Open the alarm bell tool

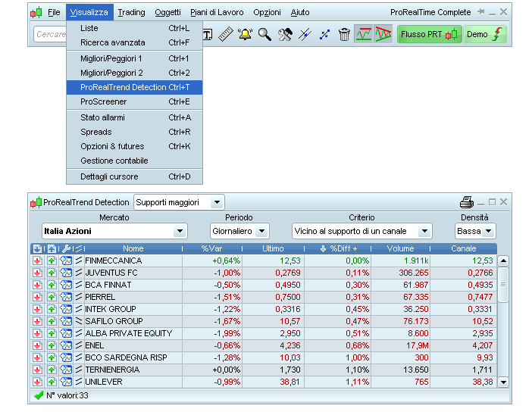pyautogui.click(x=245, y=34)
